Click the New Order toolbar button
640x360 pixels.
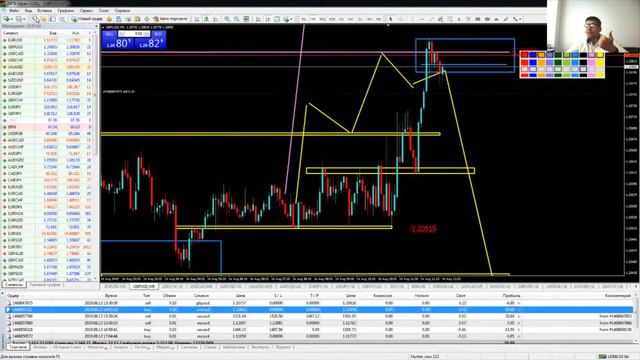pyautogui.click(x=87, y=19)
